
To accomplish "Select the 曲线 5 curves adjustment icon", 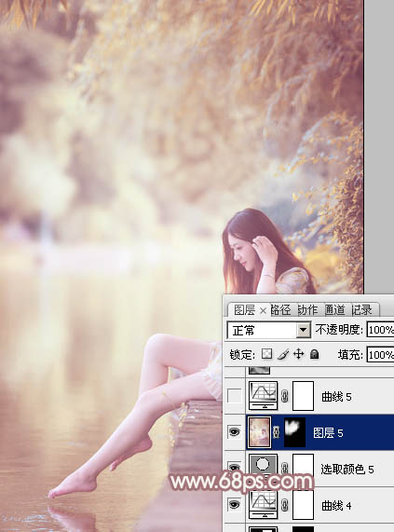I will [x=263, y=395].
